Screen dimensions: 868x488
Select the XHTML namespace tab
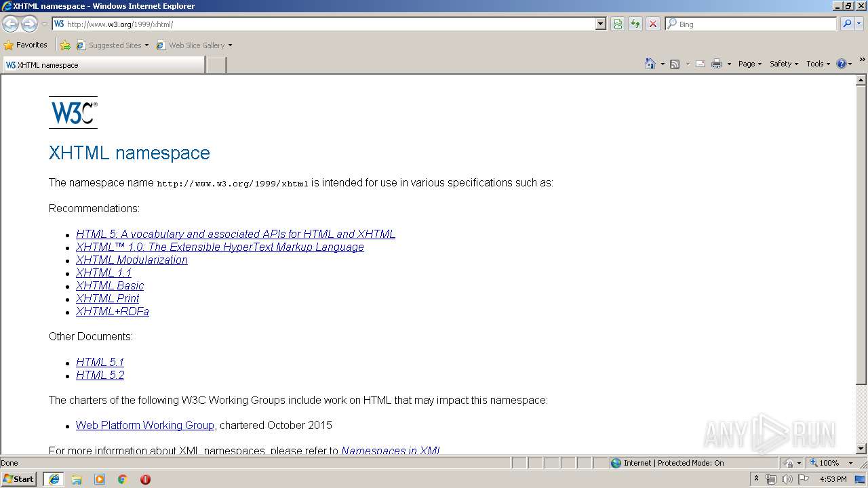click(x=104, y=65)
